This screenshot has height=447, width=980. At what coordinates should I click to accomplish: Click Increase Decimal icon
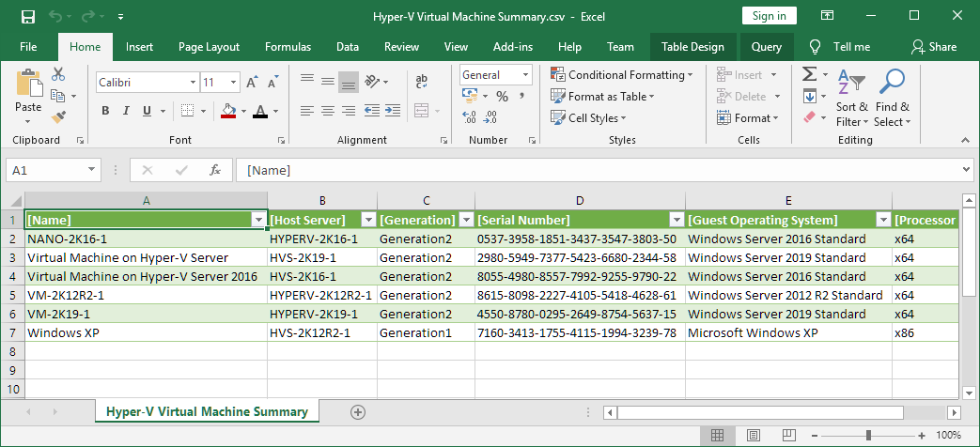(470, 117)
